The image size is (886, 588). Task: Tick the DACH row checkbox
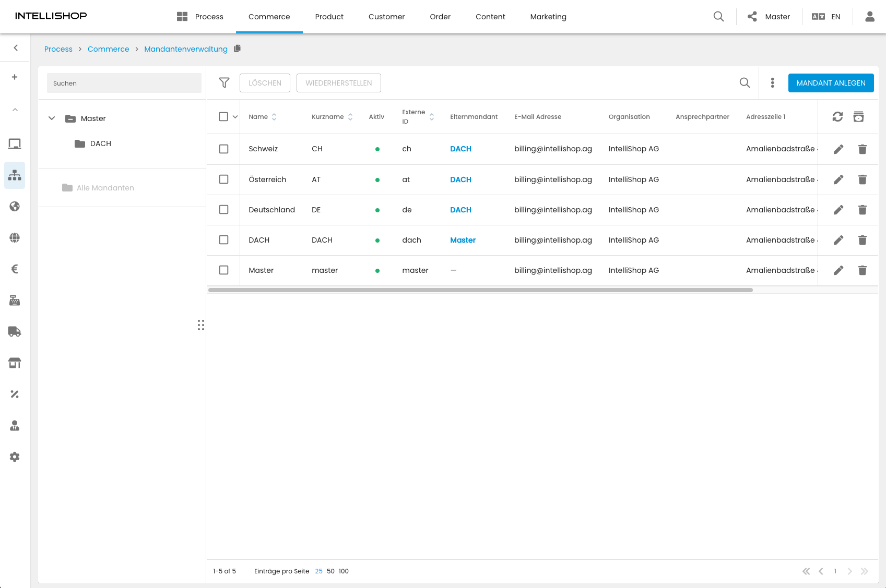coord(223,240)
